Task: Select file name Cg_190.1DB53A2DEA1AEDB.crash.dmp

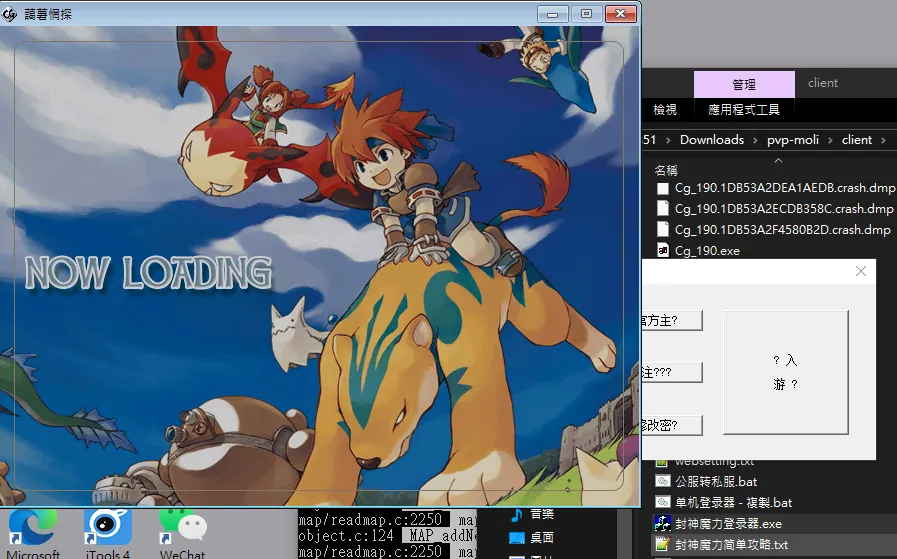Action: [785, 188]
